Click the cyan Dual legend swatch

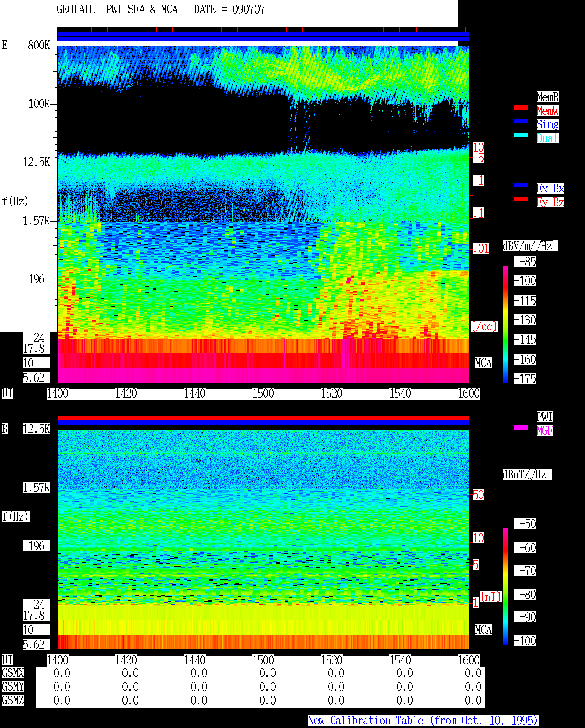coord(521,135)
